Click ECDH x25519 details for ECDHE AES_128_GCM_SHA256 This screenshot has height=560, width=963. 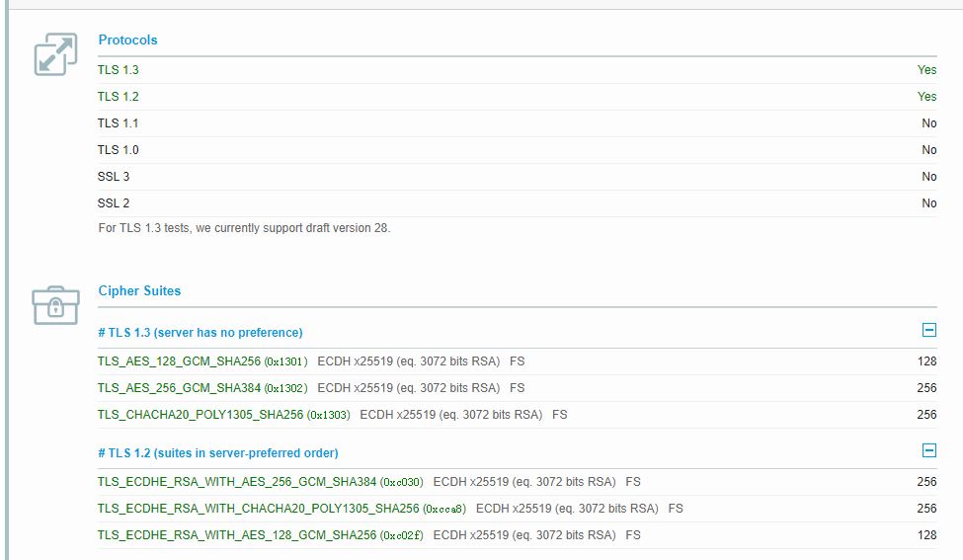[x=524, y=535]
